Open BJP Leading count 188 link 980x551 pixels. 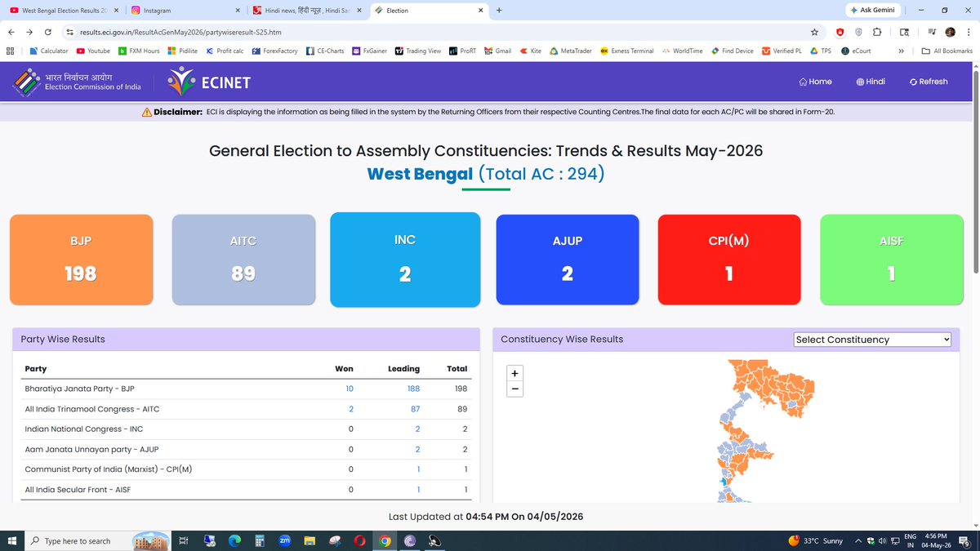point(413,389)
